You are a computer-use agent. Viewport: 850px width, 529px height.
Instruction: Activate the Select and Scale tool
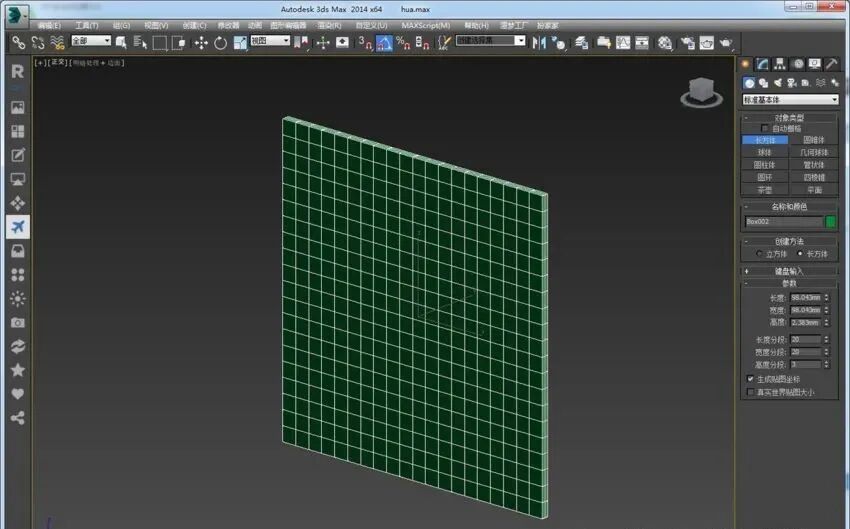click(240, 43)
